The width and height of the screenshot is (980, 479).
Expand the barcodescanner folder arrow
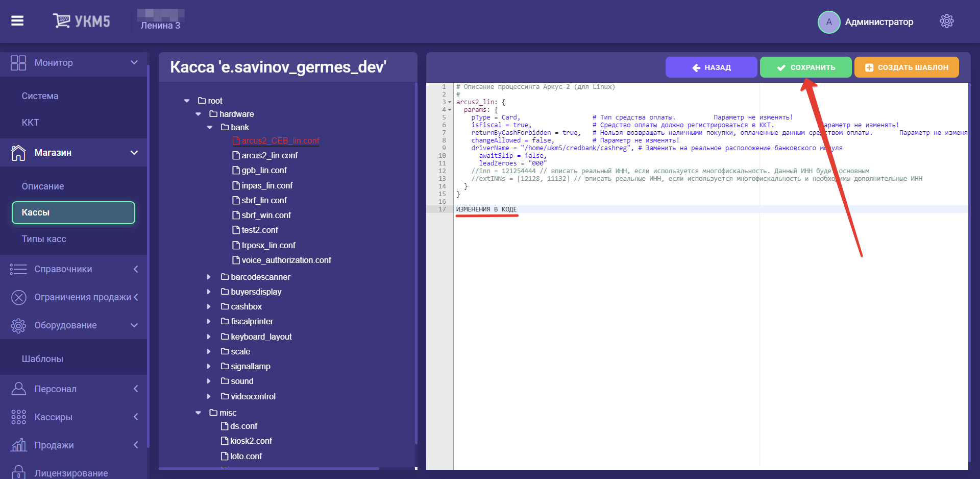208,277
